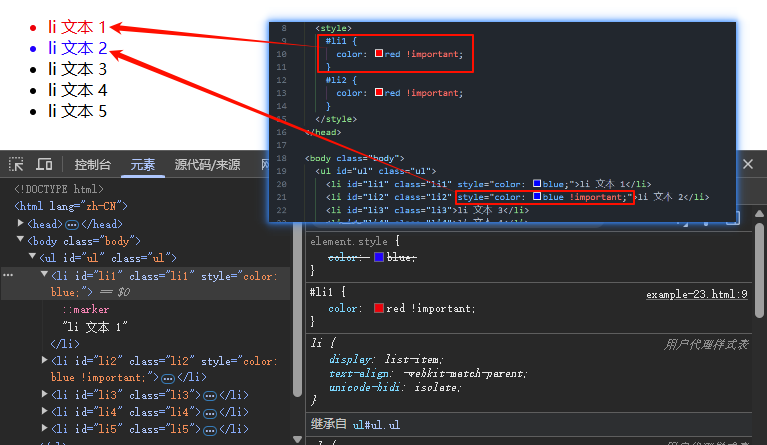Click the ellipsis inside the li4 node
767x445 pixels.
[x=210, y=413]
